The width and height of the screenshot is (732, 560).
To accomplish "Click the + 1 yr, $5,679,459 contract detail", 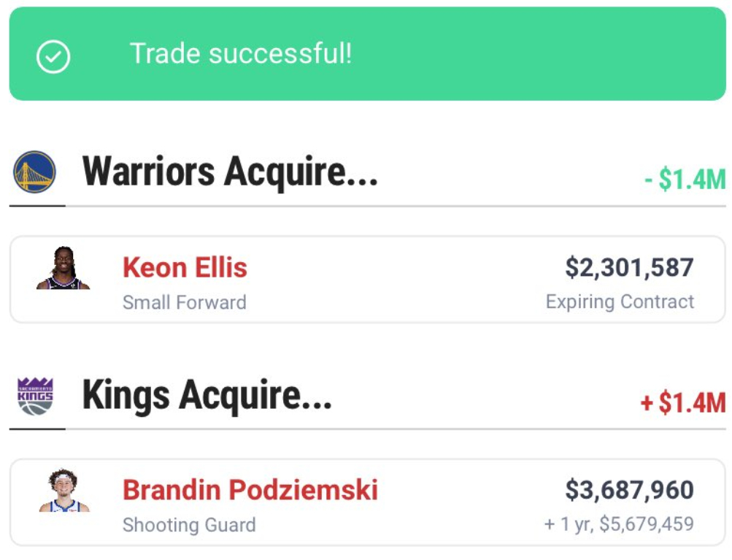I will tap(619, 524).
